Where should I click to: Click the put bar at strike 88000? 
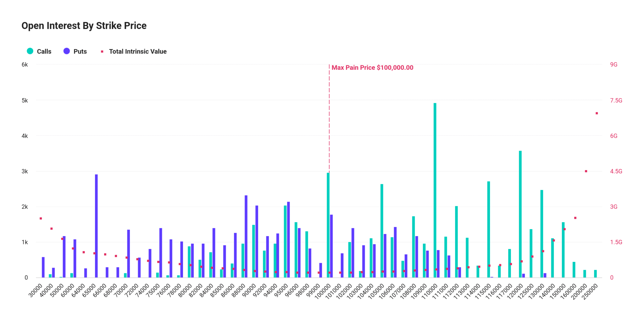point(246,236)
